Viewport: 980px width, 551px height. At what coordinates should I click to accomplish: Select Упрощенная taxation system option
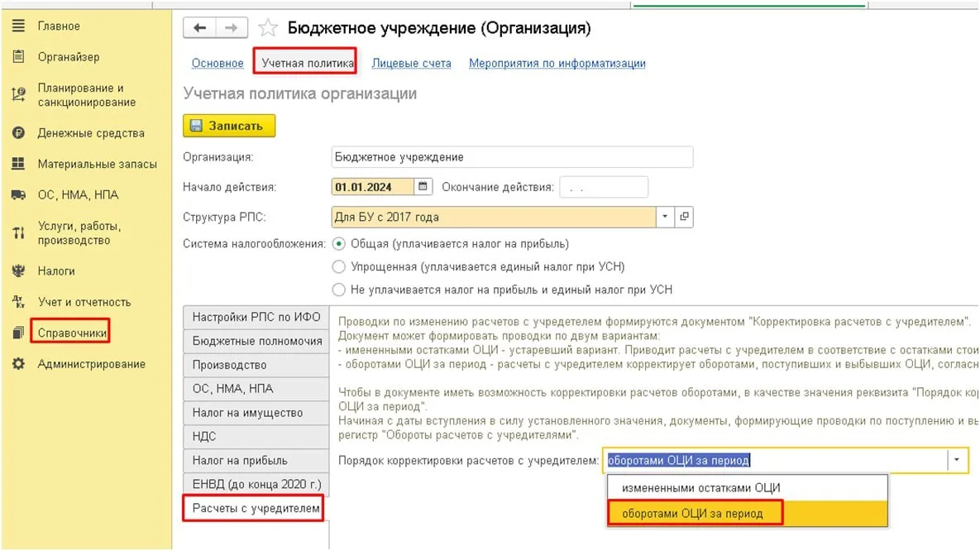pos(339,266)
